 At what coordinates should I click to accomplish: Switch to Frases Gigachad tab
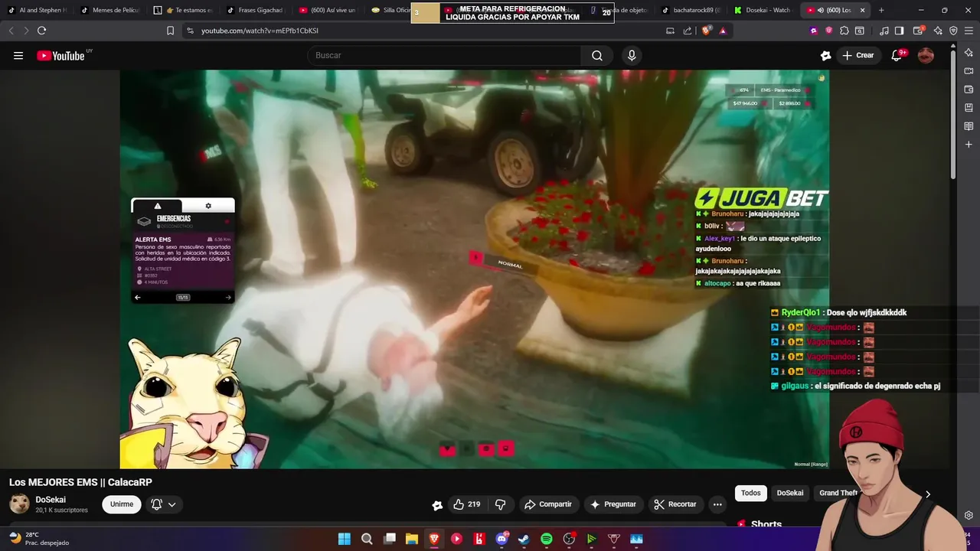[x=256, y=10]
